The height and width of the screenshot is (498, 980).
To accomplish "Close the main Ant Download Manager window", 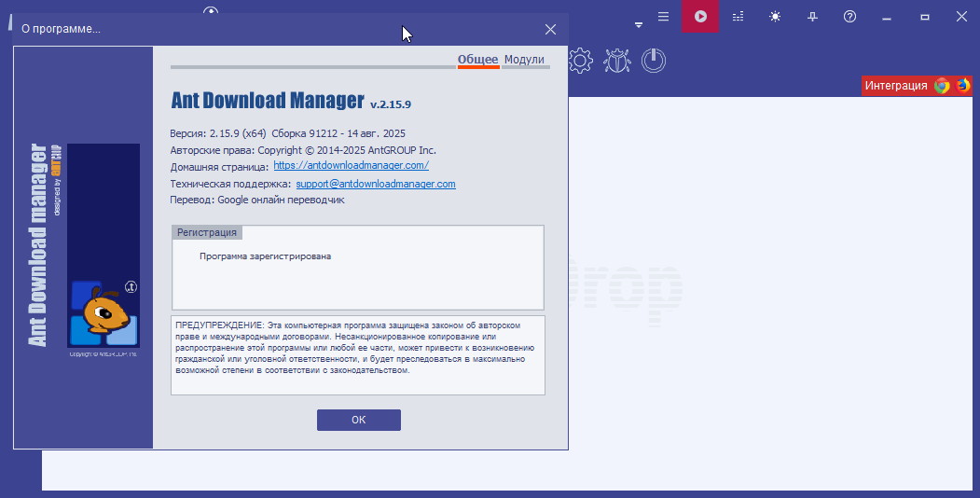I will [x=961, y=17].
